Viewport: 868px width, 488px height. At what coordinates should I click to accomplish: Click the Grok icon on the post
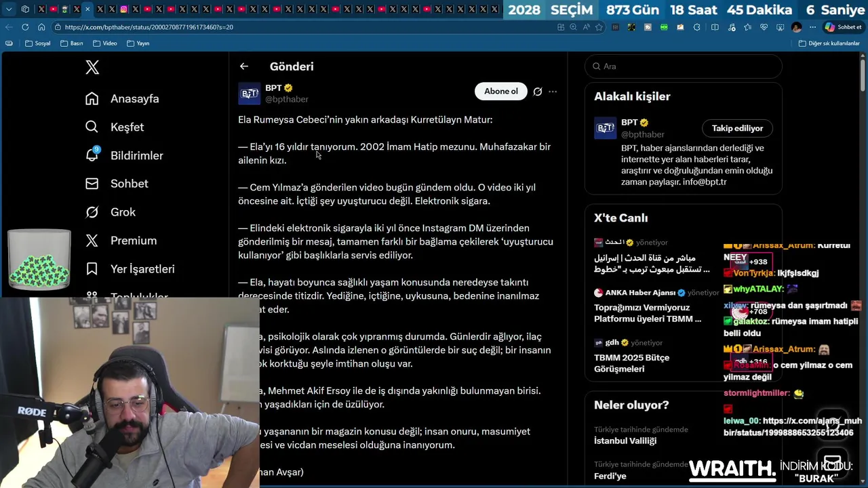click(538, 91)
